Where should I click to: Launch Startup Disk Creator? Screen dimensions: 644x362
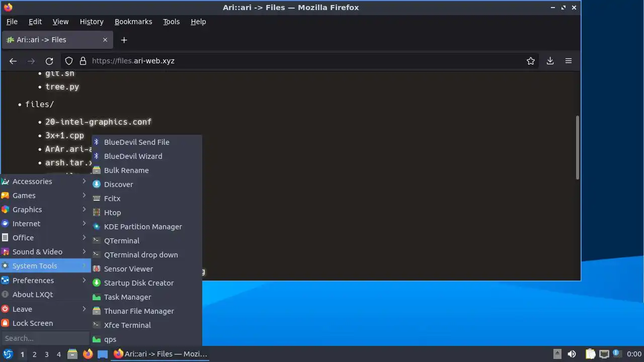(x=146, y=283)
